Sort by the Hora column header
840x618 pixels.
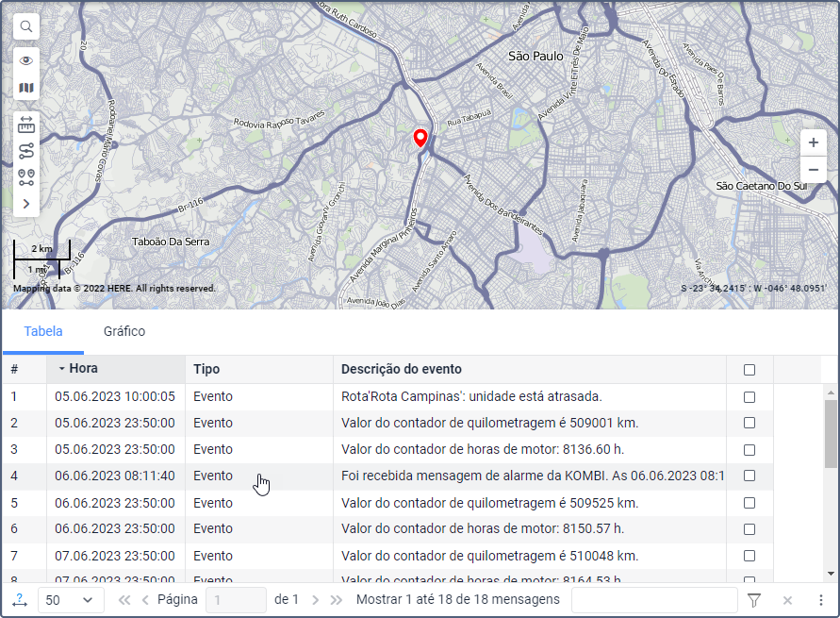tap(116, 369)
